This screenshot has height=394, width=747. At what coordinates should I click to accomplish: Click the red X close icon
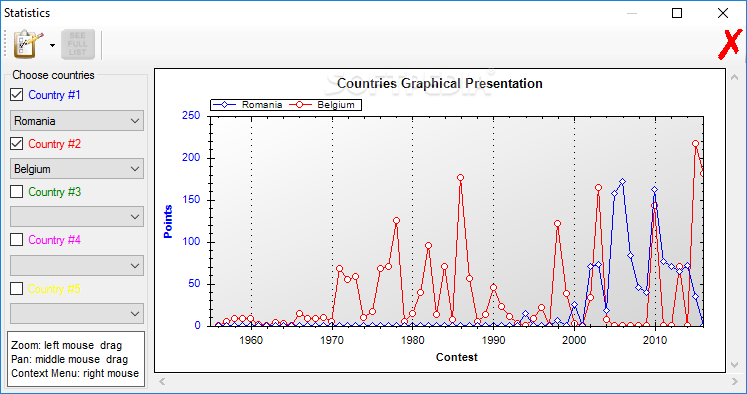tap(730, 44)
